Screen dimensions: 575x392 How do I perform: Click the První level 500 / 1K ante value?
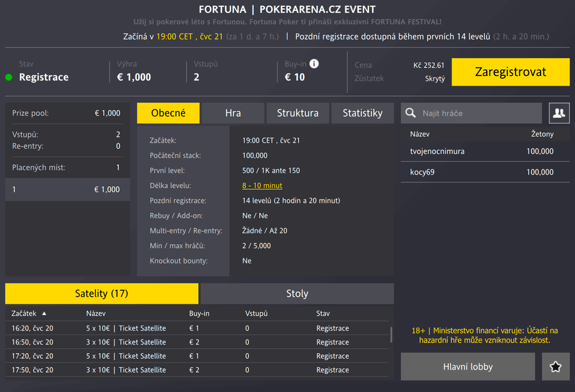pyautogui.click(x=271, y=171)
